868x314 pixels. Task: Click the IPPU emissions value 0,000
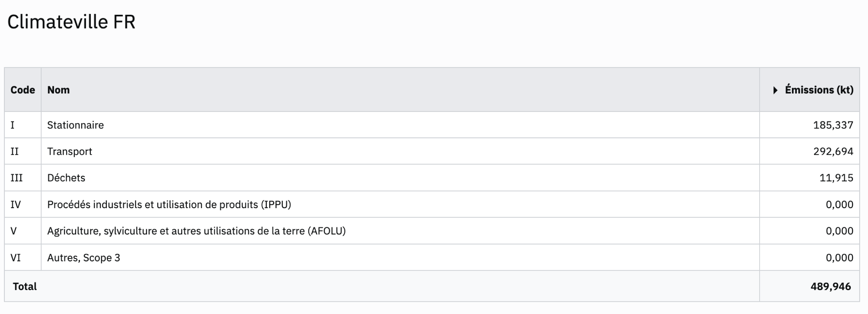(839, 204)
